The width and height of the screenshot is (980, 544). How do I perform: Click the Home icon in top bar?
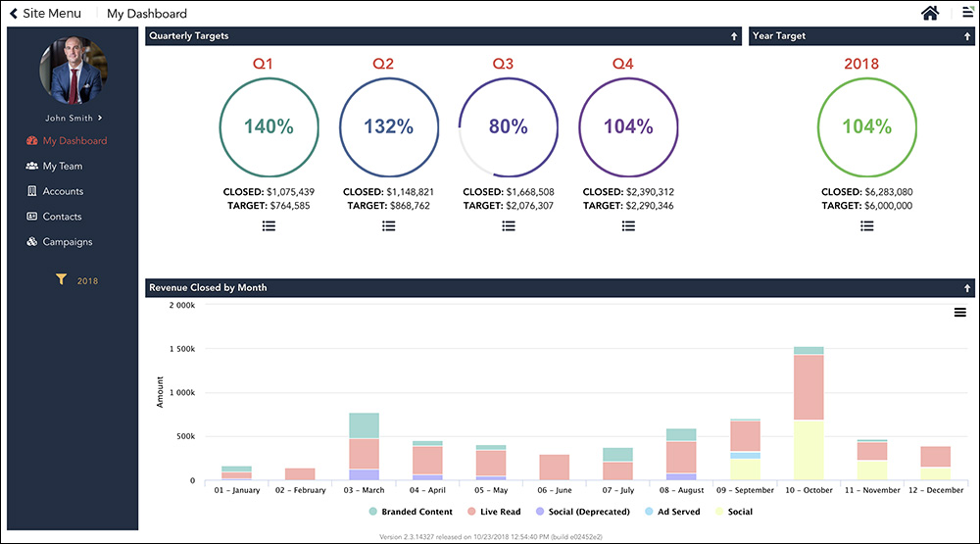pos(930,13)
